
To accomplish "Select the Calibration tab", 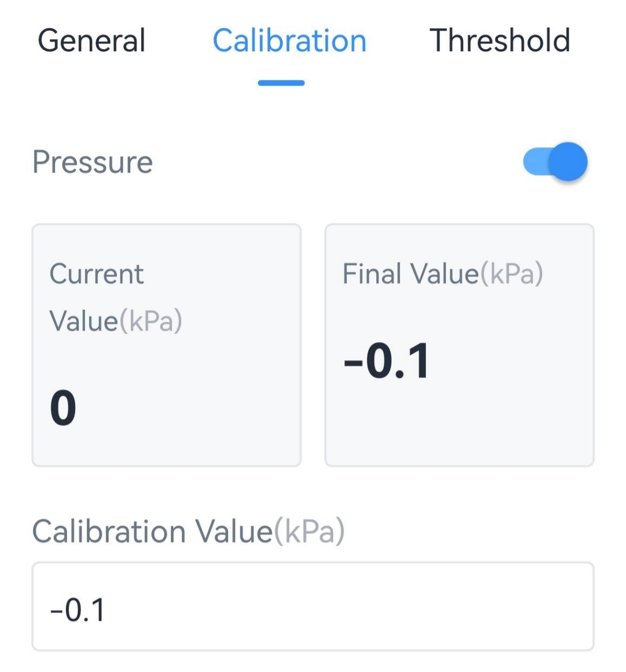I will pos(289,41).
